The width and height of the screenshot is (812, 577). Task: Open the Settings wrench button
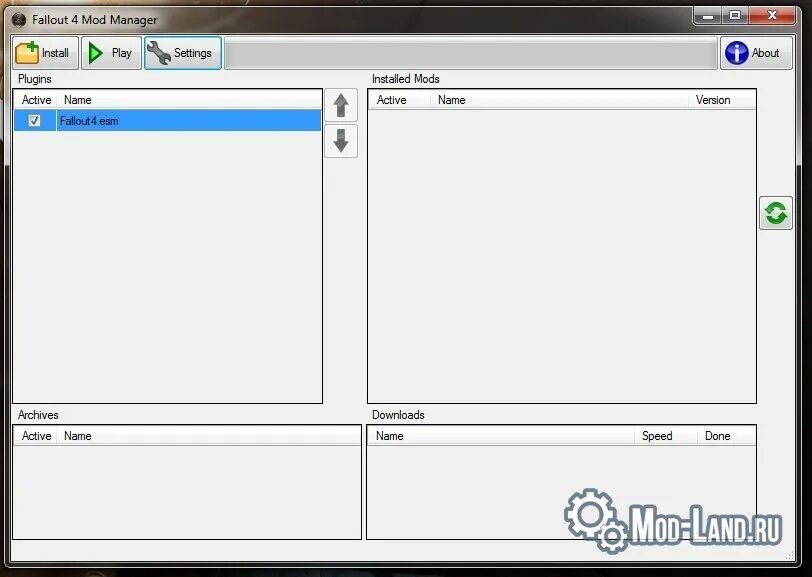(183, 53)
